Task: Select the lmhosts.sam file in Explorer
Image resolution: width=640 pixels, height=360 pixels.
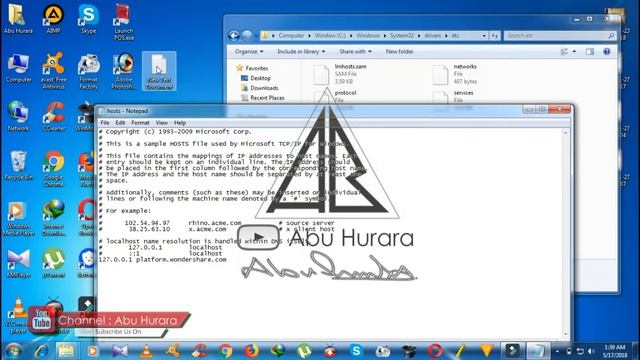Action: pos(341,74)
